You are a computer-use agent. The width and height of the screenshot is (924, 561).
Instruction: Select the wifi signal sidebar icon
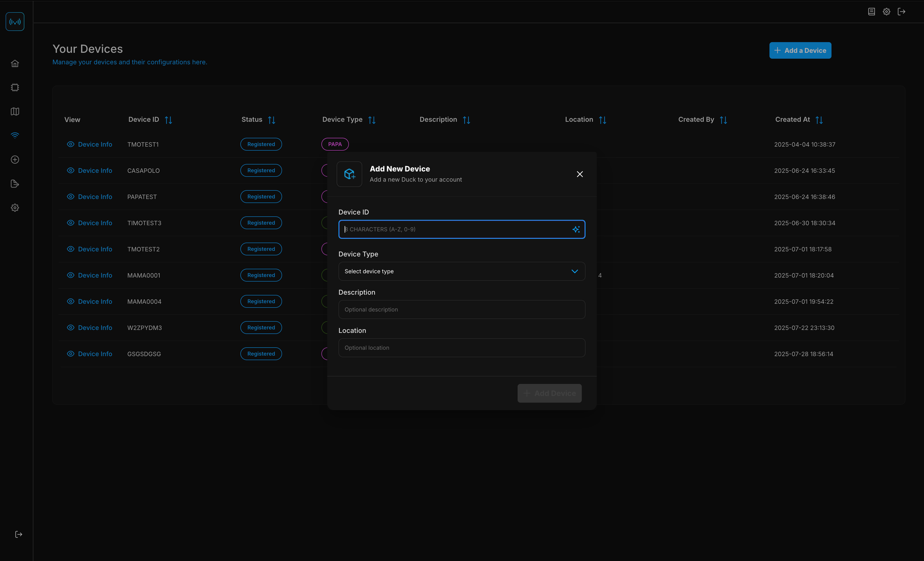tap(15, 135)
